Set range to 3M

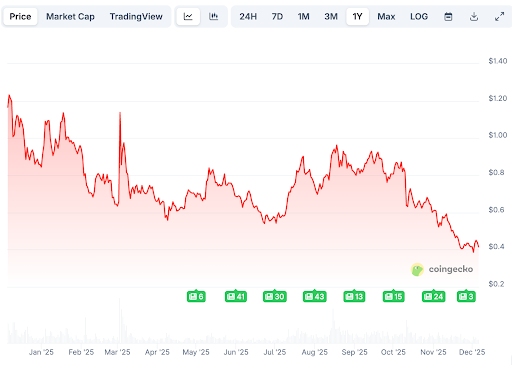click(x=331, y=16)
